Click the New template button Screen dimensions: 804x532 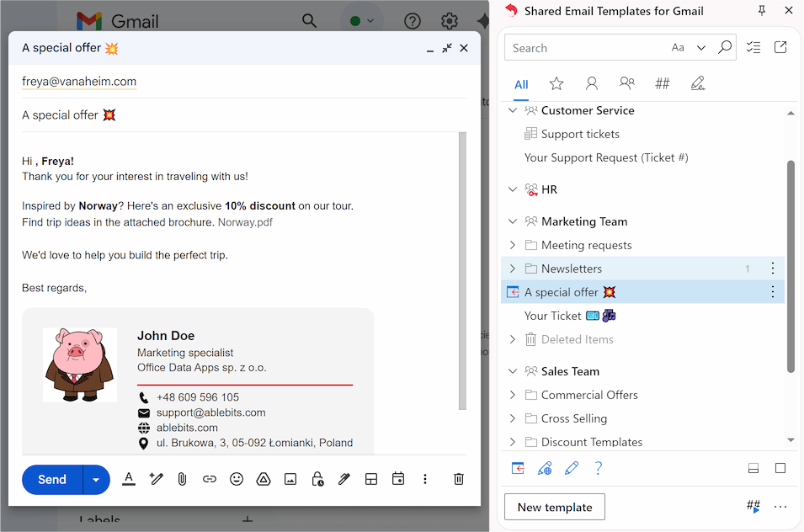tap(555, 507)
